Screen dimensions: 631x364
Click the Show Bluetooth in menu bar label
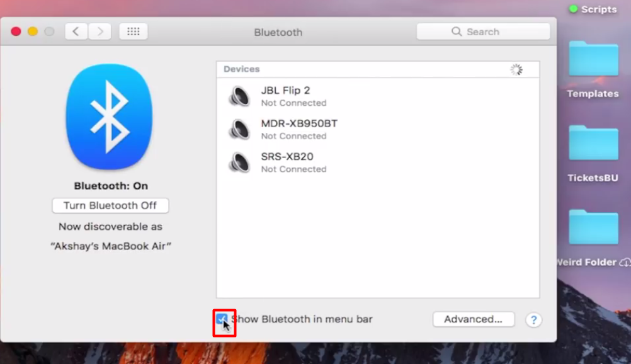coord(302,319)
